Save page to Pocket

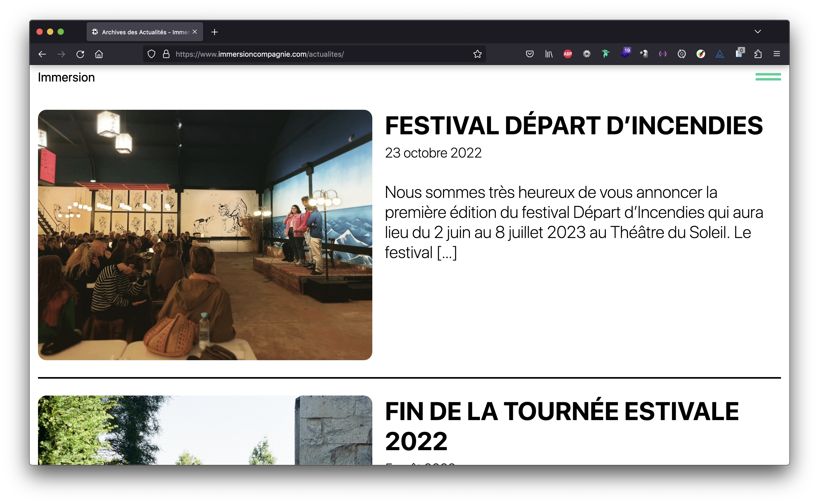pyautogui.click(x=530, y=54)
